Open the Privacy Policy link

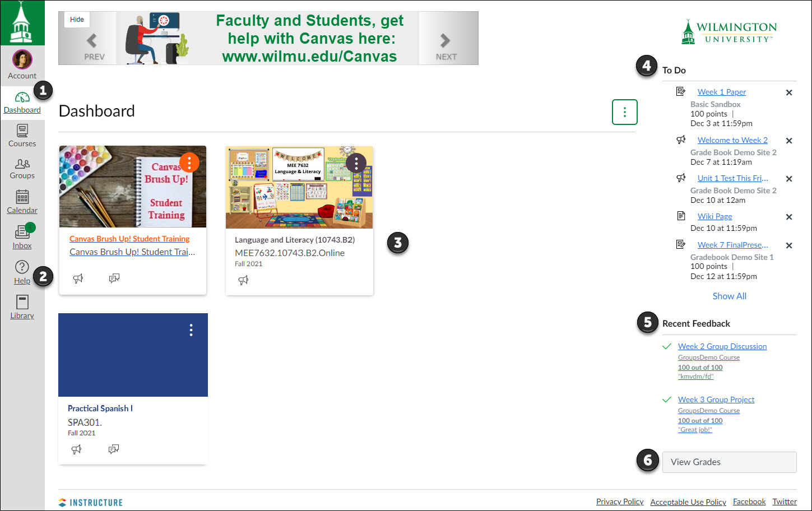[620, 501]
